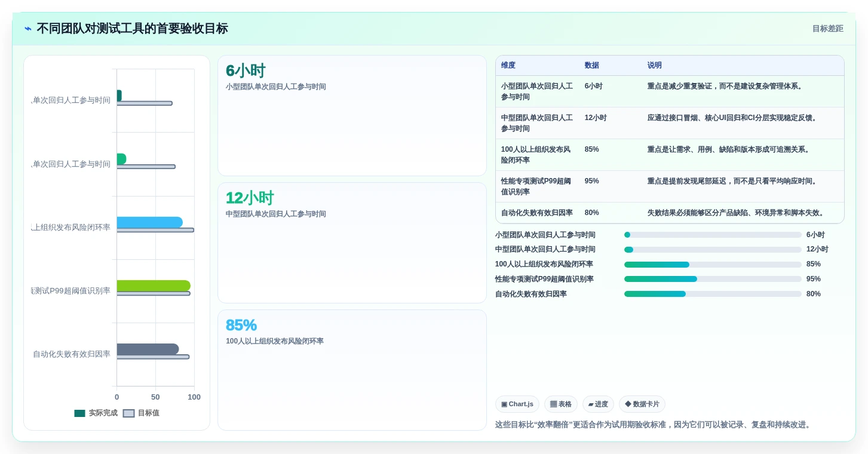Click the 100人以上组织发布风险闭环率 progress bar

point(713,265)
